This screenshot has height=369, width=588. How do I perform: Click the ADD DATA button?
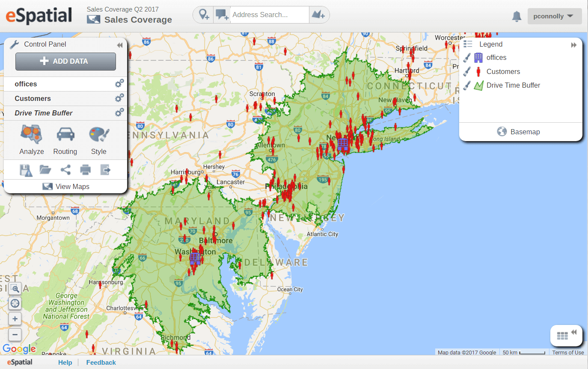pos(65,62)
